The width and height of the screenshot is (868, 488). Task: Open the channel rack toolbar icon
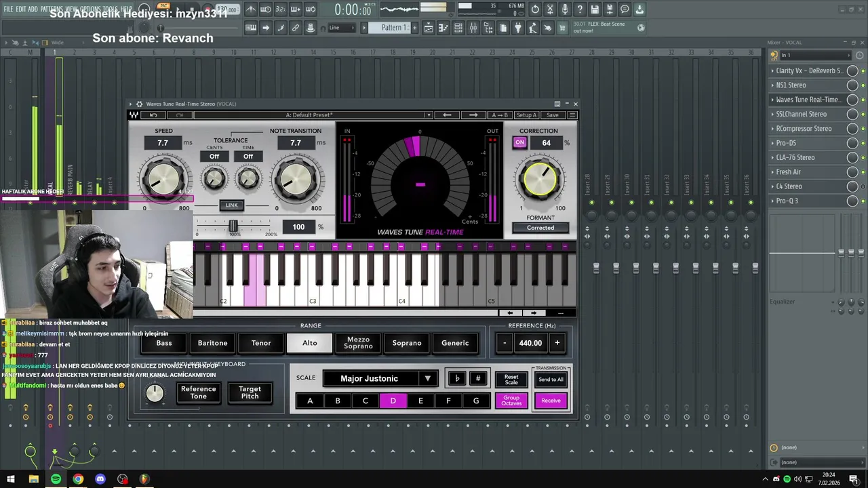(x=458, y=28)
